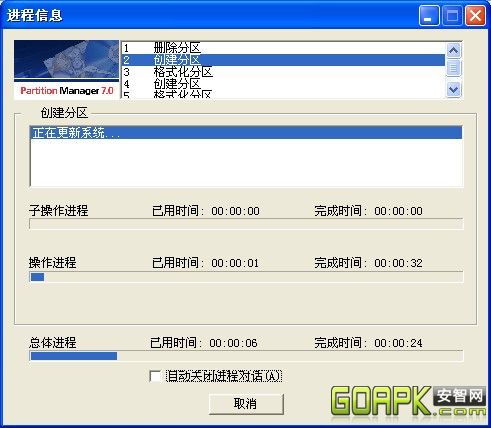Click the 子操作进程 label
The height and width of the screenshot is (428, 491).
[58, 211]
